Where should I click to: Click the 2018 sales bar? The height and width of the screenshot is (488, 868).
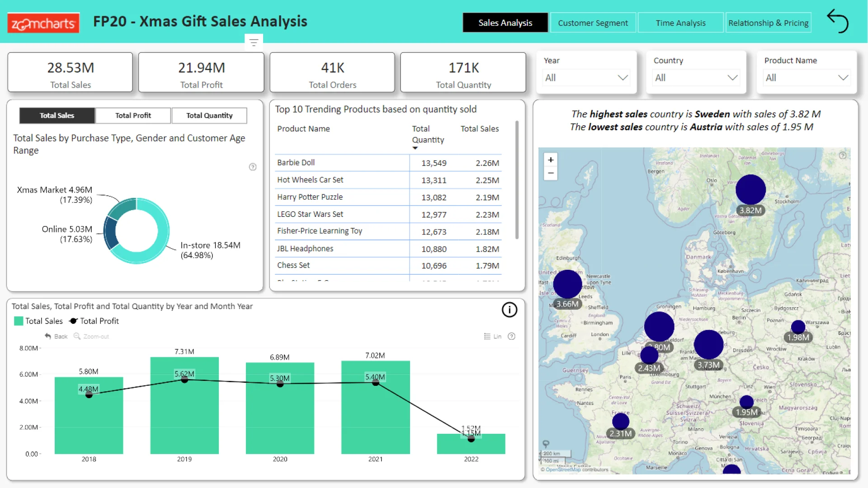89,416
